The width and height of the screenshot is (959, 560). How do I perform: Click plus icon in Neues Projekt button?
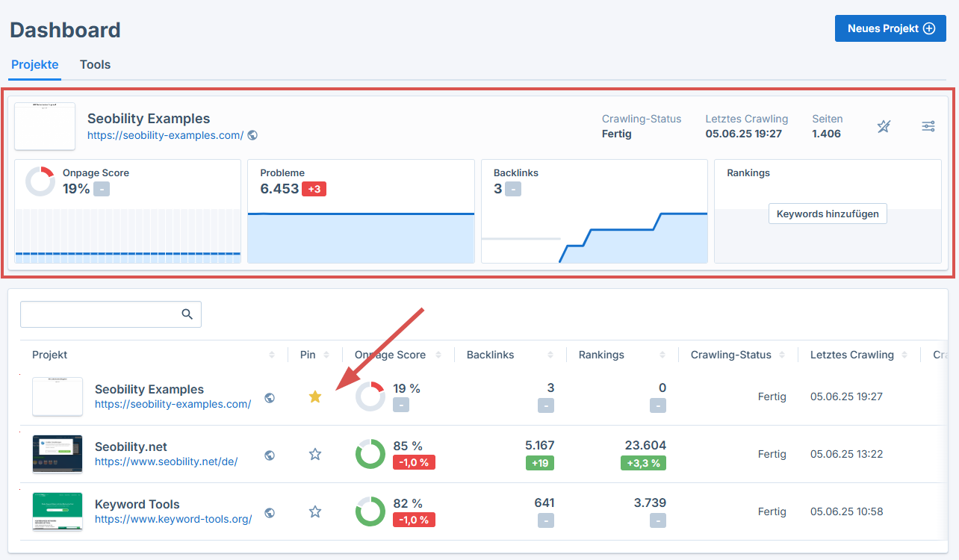pos(929,28)
